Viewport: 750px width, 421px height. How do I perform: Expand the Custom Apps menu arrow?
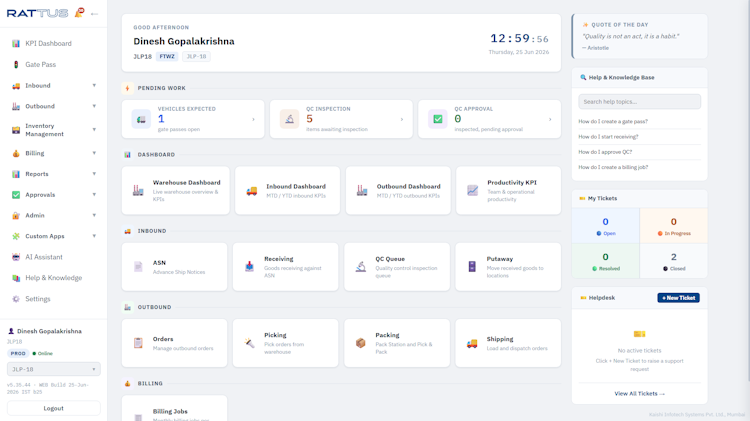94,236
